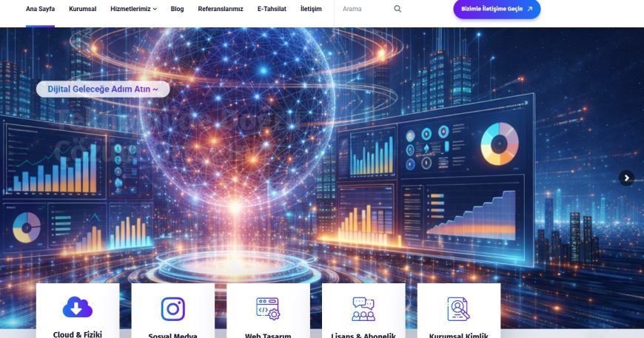This screenshot has width=644, height=338.
Task: Expand the Hizmetlerimiz dropdown menu
Action: coord(133,9)
